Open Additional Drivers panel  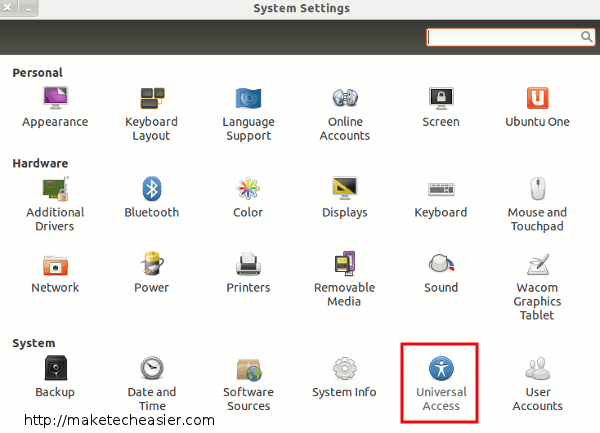[55, 204]
